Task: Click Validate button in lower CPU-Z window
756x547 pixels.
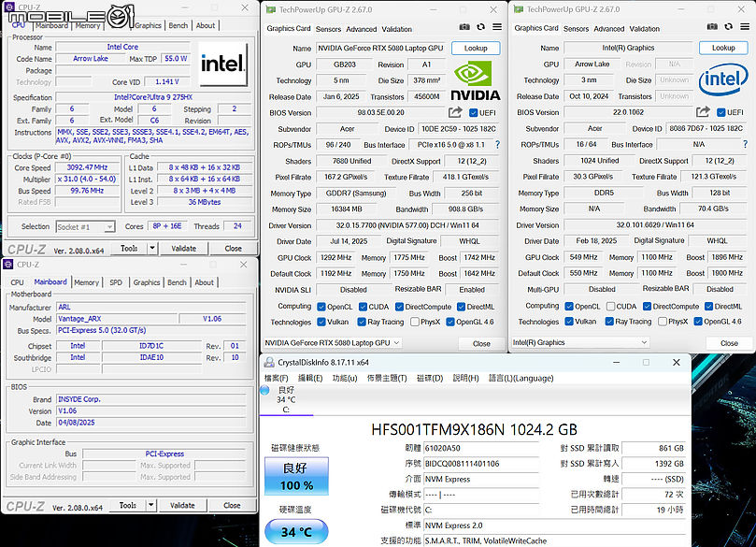Action: click(182, 505)
